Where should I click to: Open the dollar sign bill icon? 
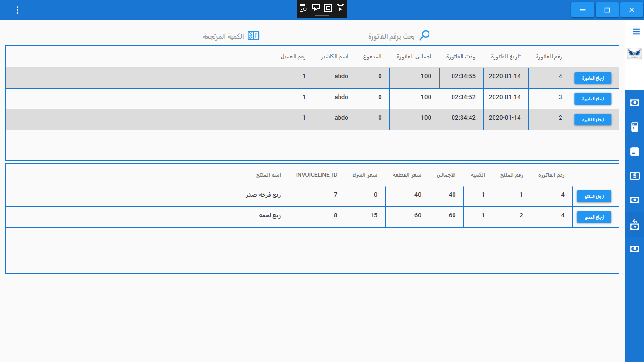(x=635, y=175)
